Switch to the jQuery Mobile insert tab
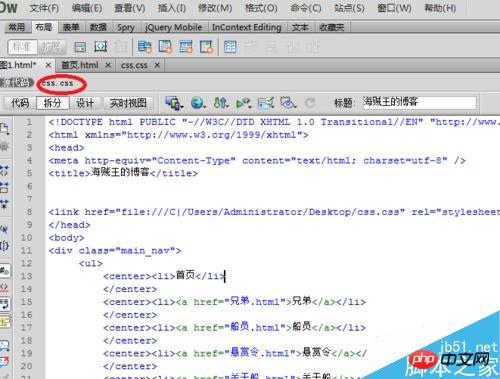The height and width of the screenshot is (379, 500). click(174, 27)
